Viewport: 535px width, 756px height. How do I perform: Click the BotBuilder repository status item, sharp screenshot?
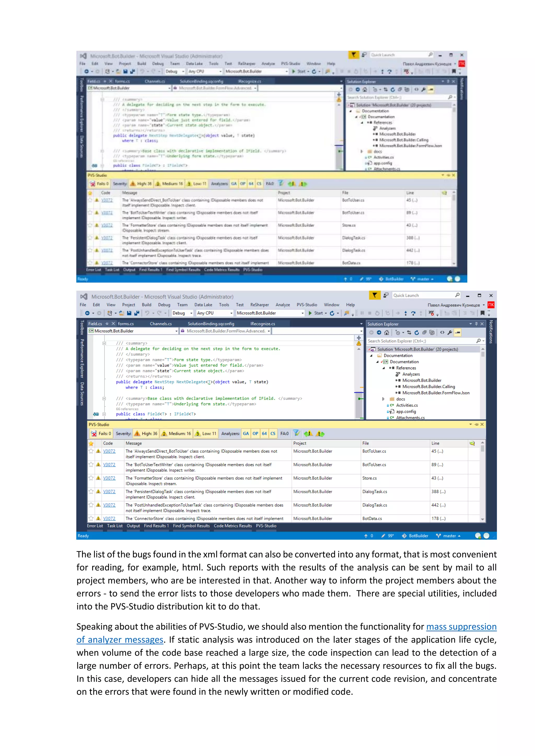point(415,536)
